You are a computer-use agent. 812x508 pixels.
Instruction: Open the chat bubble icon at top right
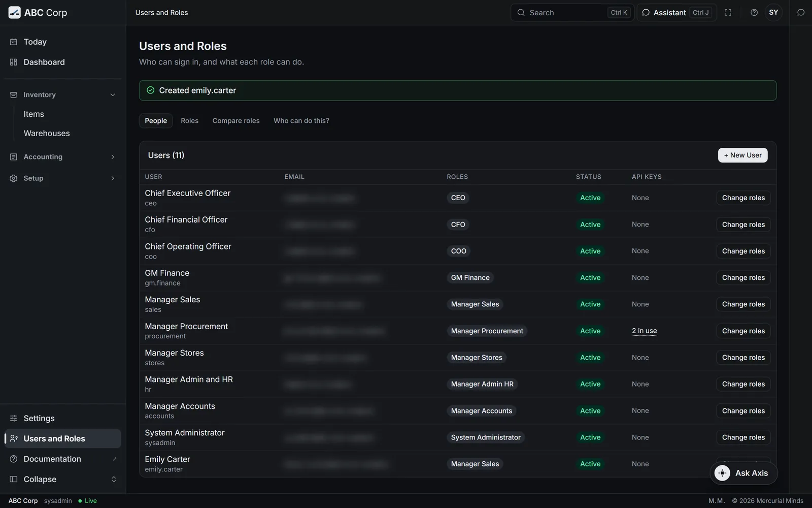(801, 13)
